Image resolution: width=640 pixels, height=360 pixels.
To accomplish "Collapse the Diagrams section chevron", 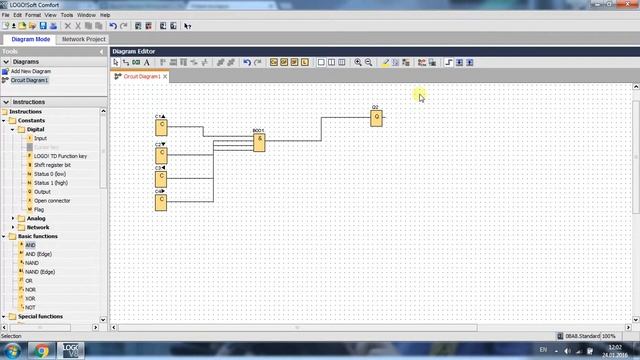I will 6,62.
